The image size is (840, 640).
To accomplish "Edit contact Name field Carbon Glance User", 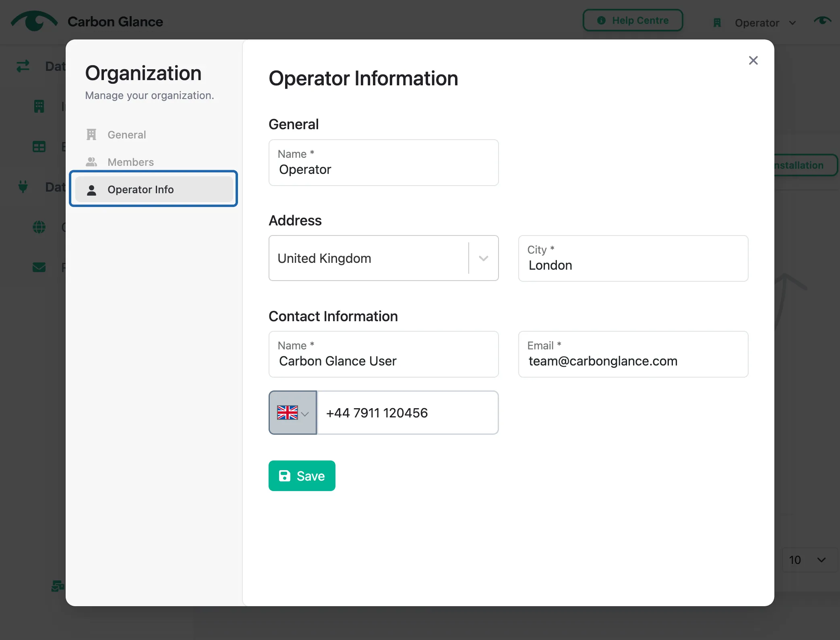I will 383,354.
